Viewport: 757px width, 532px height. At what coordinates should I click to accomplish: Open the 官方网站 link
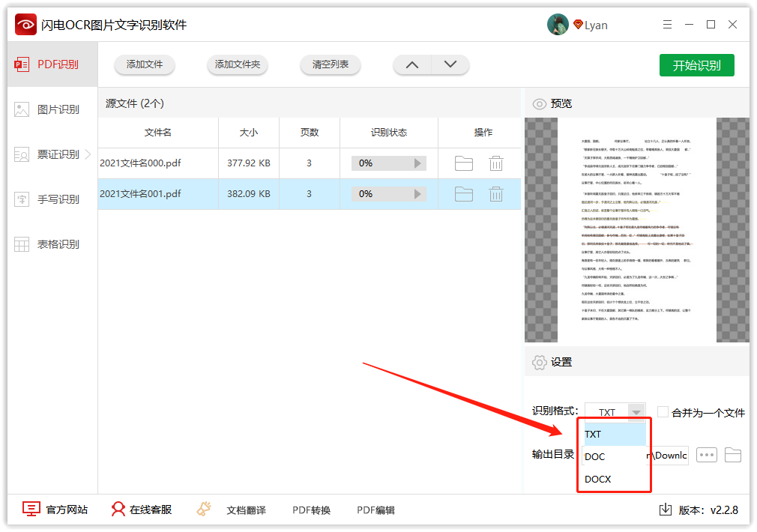pyautogui.click(x=55, y=510)
